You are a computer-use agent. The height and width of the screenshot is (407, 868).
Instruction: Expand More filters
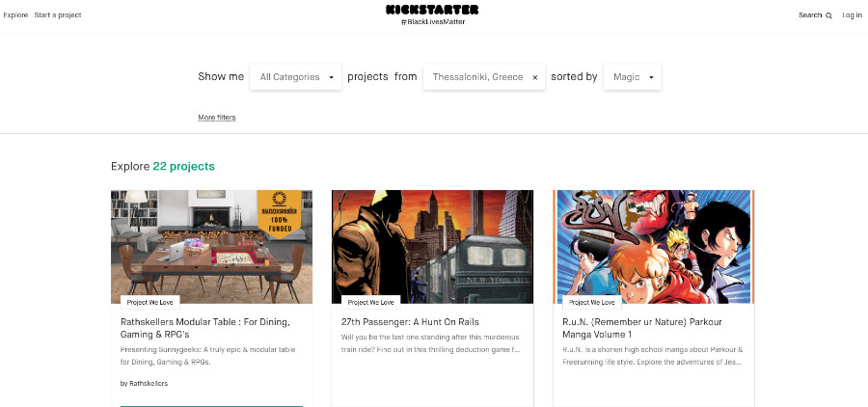coord(216,118)
